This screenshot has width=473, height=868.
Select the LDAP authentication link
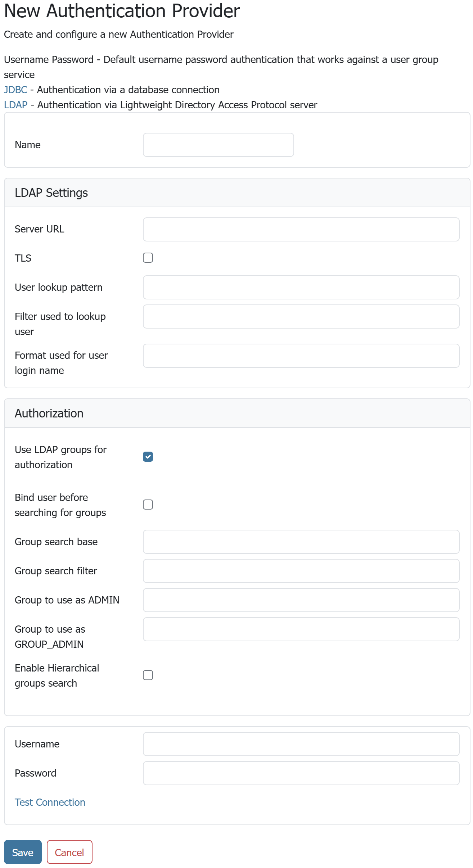point(16,105)
